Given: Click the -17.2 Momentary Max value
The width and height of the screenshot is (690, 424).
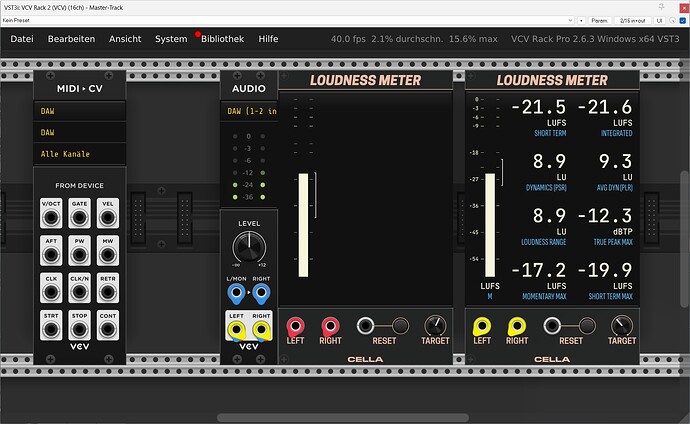Looking at the screenshot, I should tap(539, 270).
